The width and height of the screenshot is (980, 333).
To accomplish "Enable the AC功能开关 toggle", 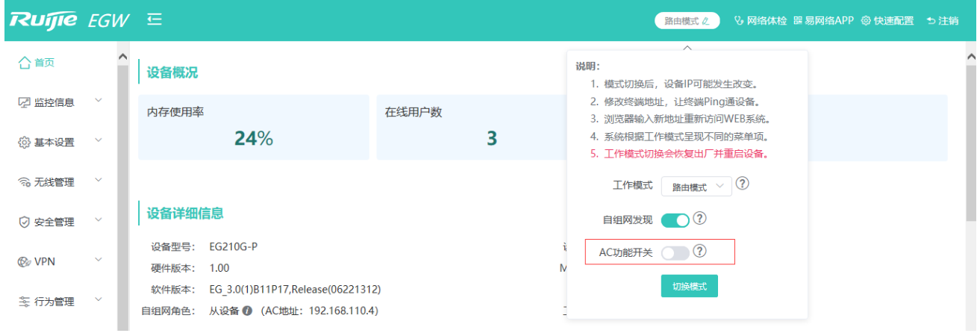I will point(675,253).
